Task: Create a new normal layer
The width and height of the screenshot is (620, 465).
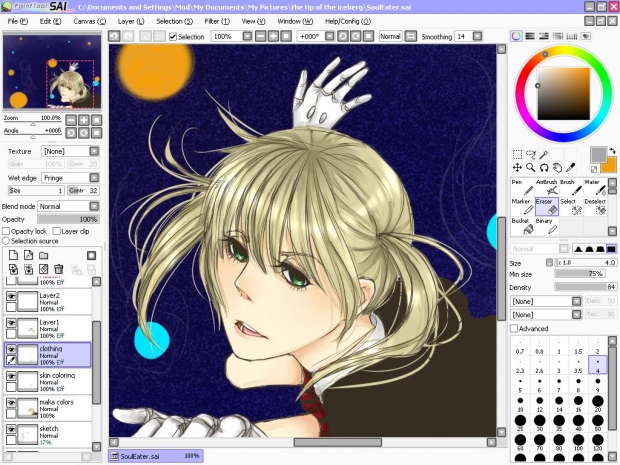Action: [x=13, y=255]
